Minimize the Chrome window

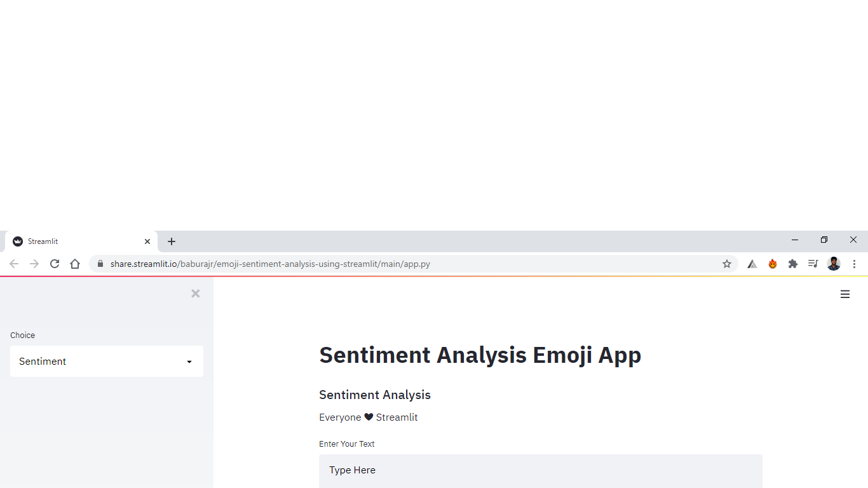click(x=795, y=240)
